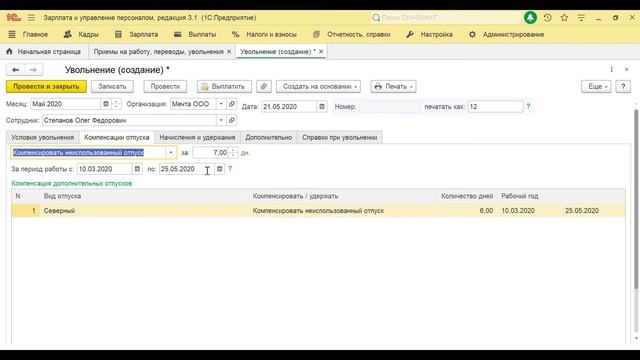The width and height of the screenshot is (640, 360).
Task: Open the Выплаты section
Action: tap(195, 35)
